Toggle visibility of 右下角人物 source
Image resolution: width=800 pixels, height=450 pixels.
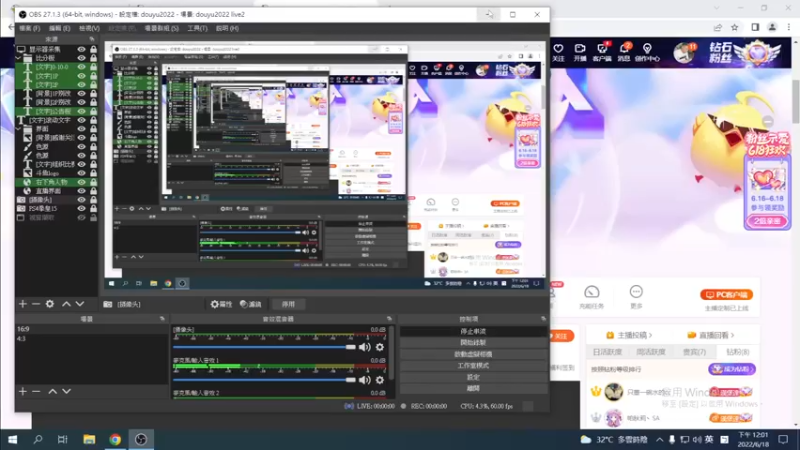82,182
